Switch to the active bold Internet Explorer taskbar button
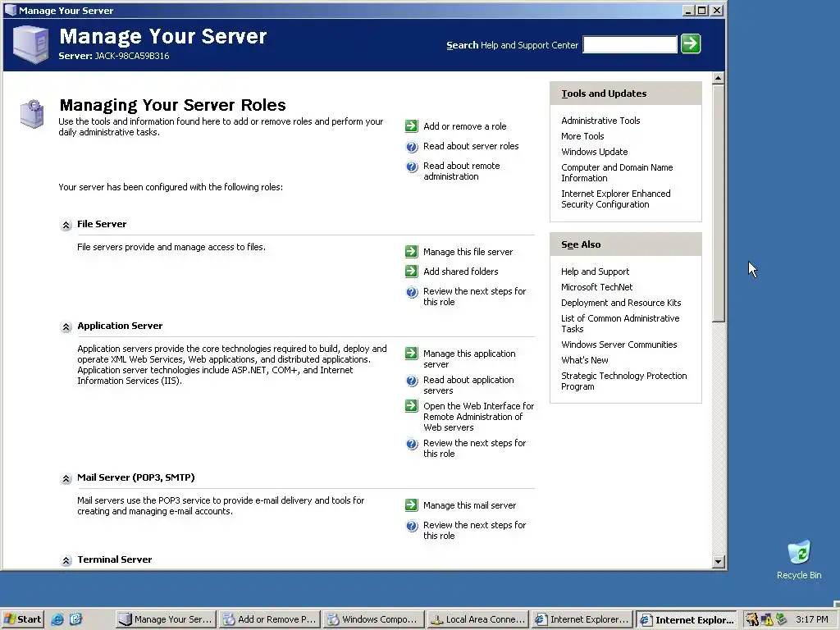The width and height of the screenshot is (840, 630). [x=687, y=620]
